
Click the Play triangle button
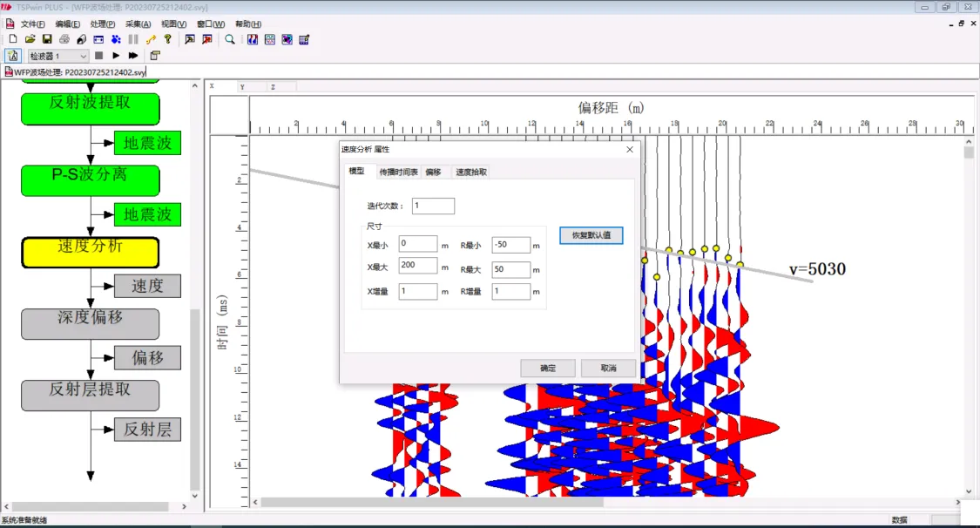(116, 56)
